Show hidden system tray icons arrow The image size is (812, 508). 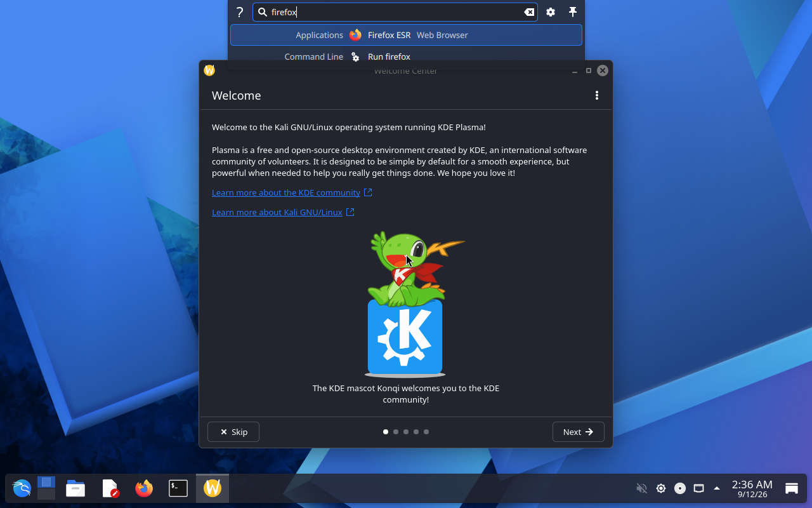(x=717, y=488)
